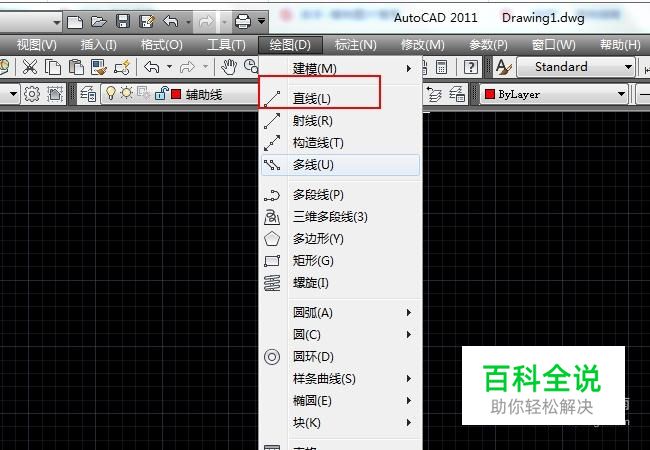Image resolution: width=650 pixels, height=450 pixels.
Task: Activate the Match Properties paintbrush icon
Action: click(x=99, y=67)
